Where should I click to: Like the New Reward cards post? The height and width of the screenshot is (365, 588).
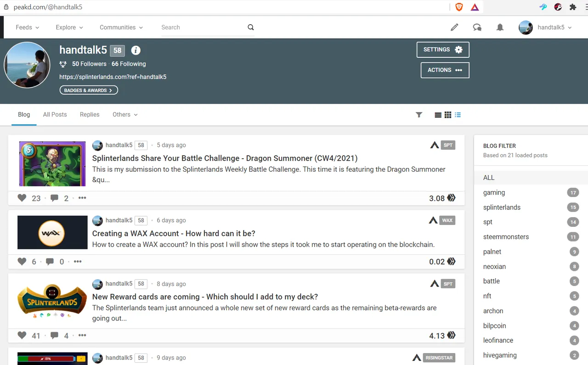click(22, 335)
